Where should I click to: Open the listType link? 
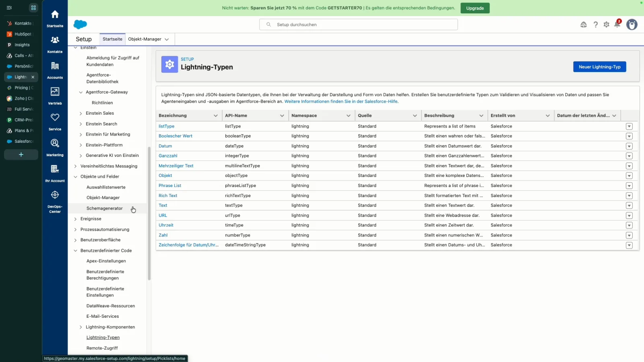[x=166, y=126]
